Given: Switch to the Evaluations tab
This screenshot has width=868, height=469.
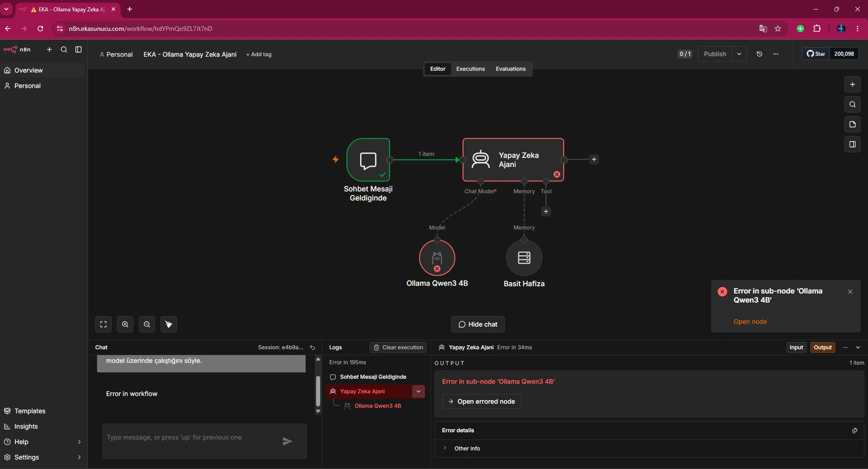Looking at the screenshot, I should click(x=511, y=69).
